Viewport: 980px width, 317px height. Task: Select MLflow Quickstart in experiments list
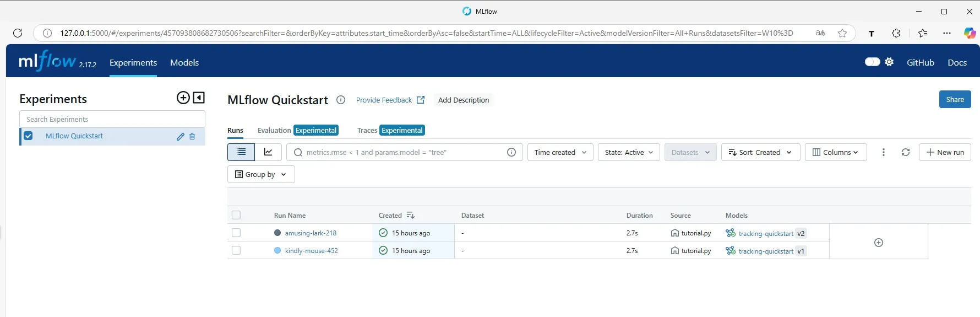click(74, 136)
